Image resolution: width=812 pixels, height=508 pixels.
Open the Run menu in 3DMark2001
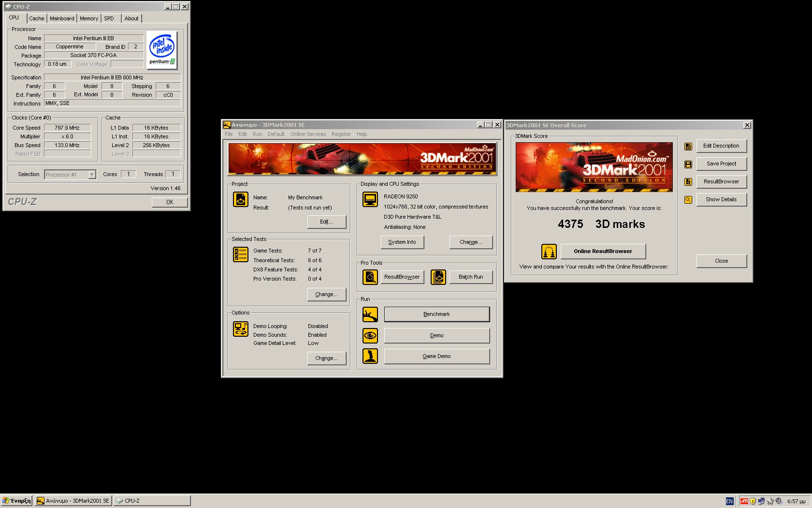point(258,134)
